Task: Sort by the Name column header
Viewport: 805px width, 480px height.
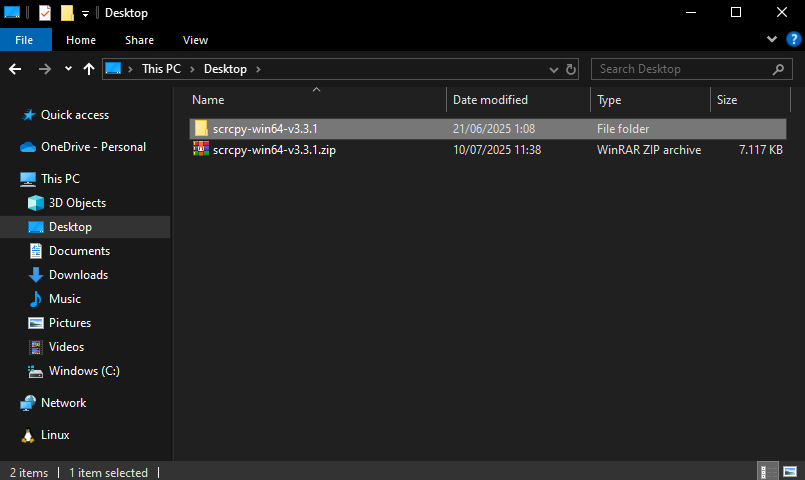Action: [x=208, y=100]
